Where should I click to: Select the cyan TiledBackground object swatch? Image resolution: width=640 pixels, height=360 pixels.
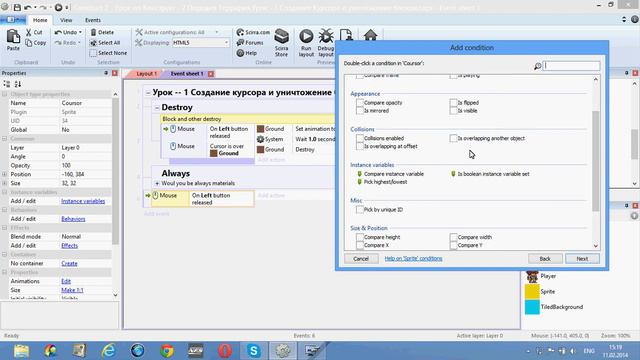(532, 307)
